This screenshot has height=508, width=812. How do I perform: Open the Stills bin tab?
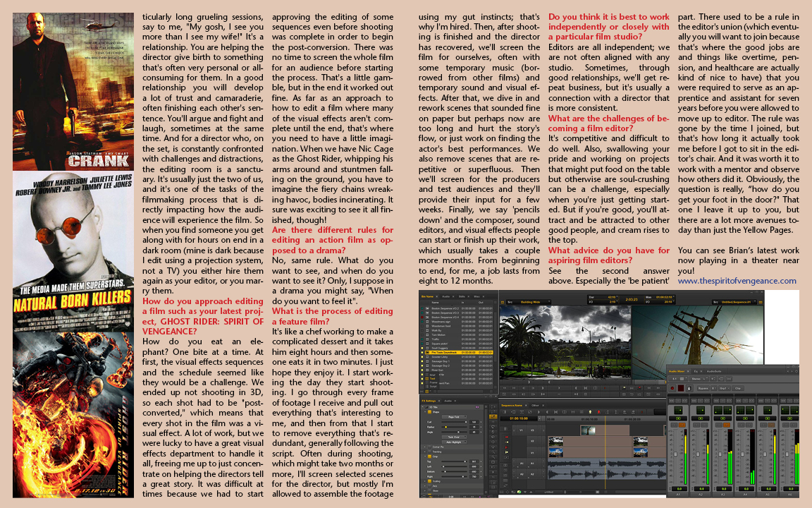pos(461,296)
